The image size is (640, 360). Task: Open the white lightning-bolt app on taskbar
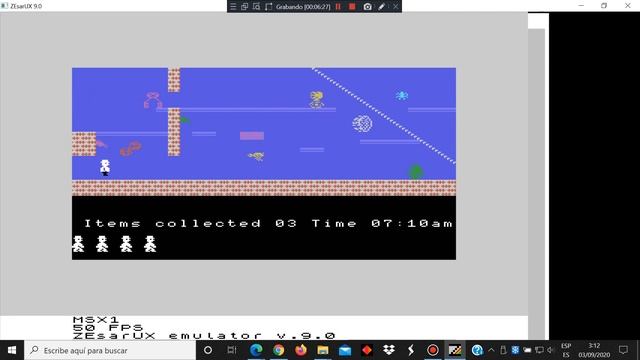[x=411, y=350]
